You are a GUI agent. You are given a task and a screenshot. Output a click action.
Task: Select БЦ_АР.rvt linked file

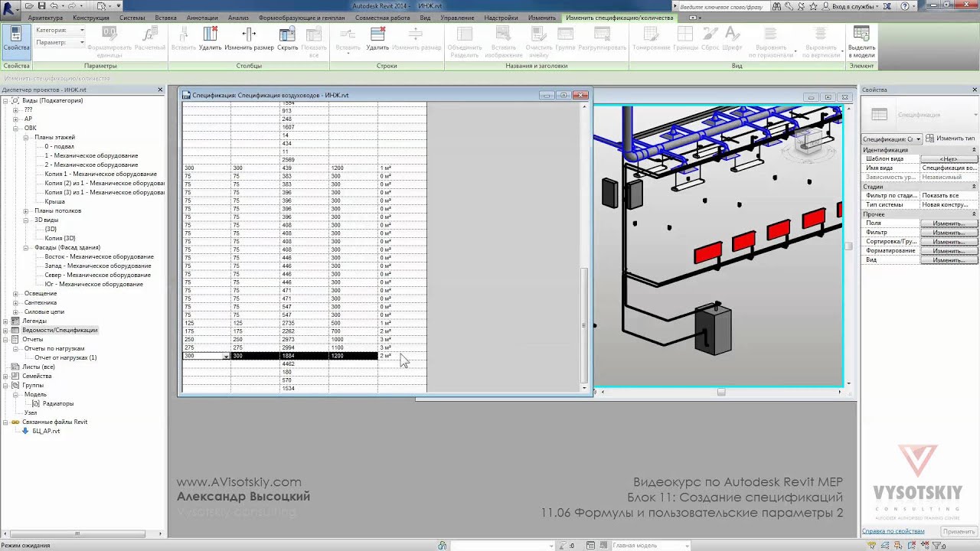point(46,432)
